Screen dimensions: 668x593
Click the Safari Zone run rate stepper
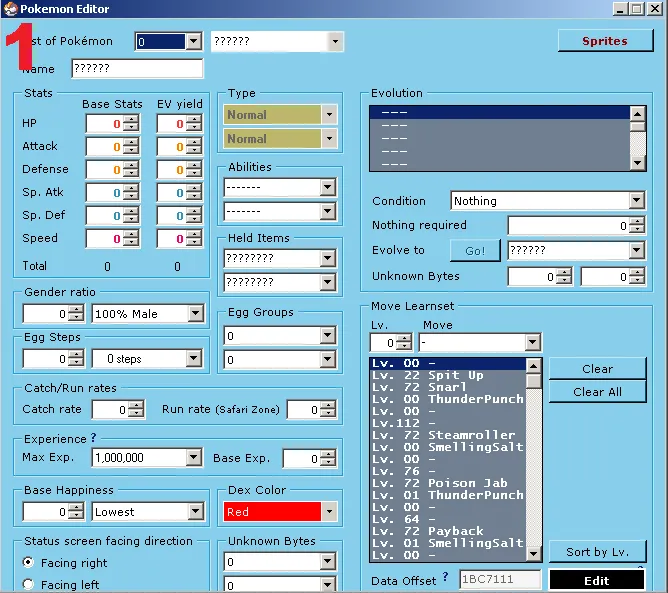[328, 409]
